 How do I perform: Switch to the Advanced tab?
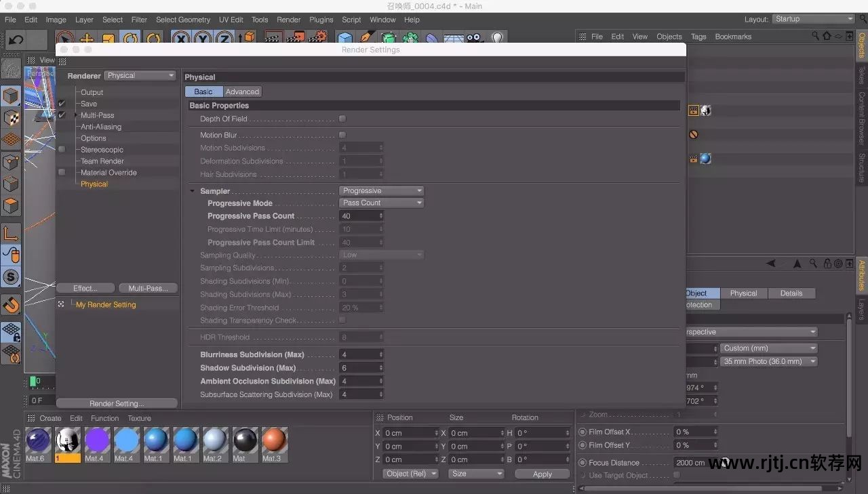(x=242, y=91)
